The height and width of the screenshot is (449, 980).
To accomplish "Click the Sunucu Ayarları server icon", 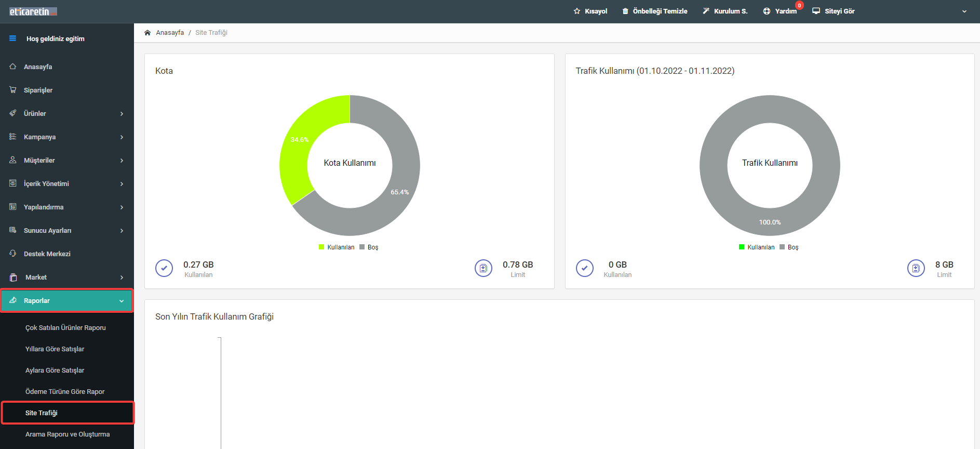I will click(13, 230).
